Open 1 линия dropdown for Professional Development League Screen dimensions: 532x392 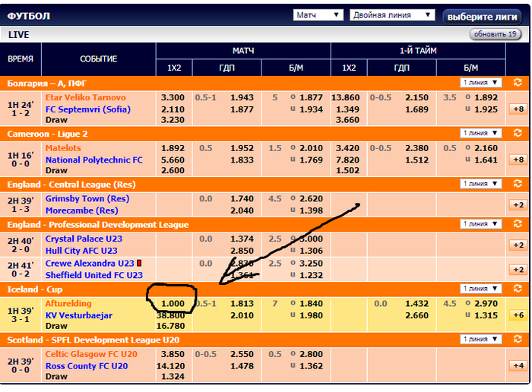(x=480, y=224)
